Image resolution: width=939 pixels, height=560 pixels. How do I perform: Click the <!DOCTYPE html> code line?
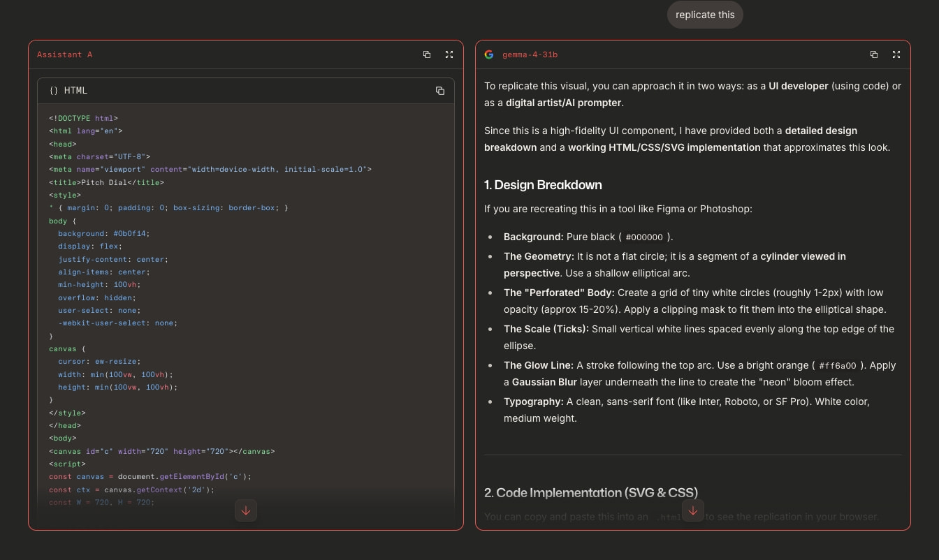tap(83, 119)
